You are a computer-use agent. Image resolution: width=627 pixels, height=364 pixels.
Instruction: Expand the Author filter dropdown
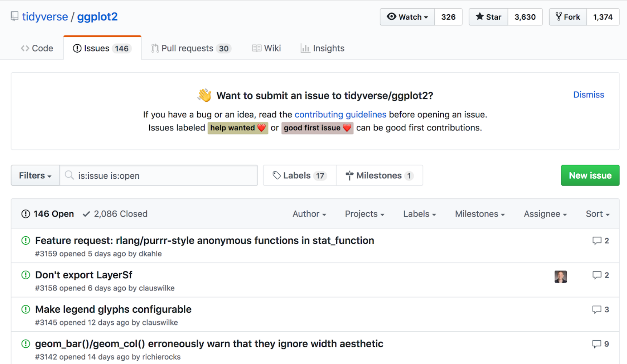tap(310, 214)
